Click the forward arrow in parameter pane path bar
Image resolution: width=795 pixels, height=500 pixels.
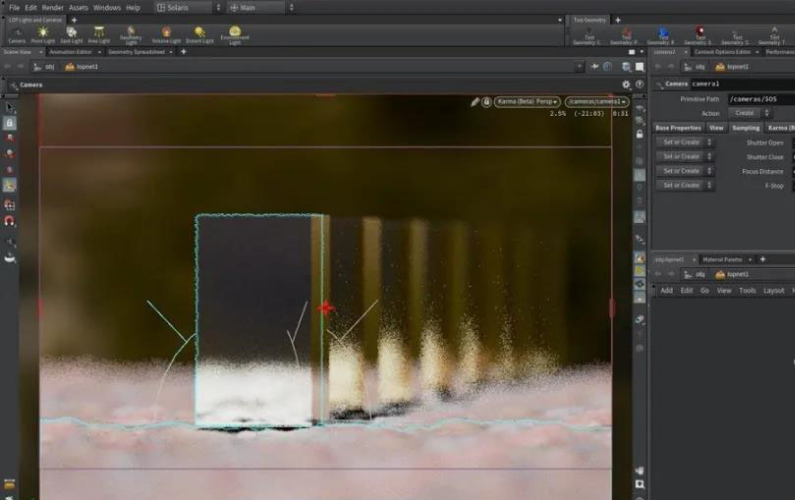tap(671, 66)
